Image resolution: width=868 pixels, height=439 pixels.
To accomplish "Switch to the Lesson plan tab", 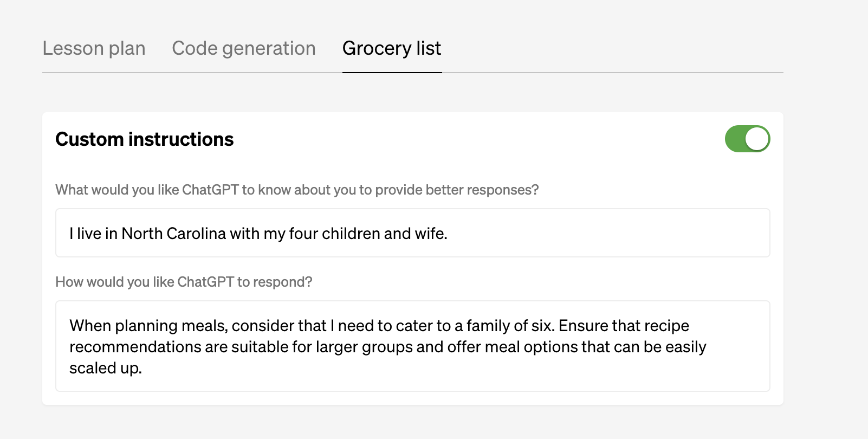I will [94, 48].
